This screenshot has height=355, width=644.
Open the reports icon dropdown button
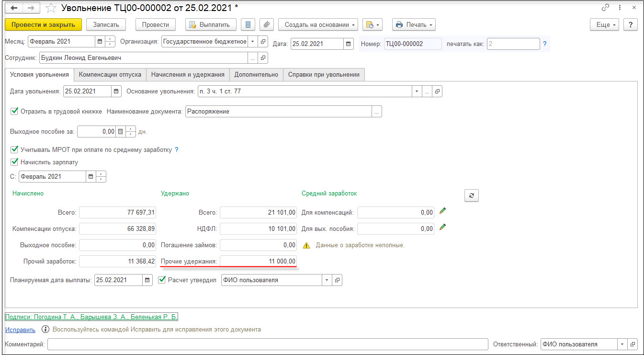tap(373, 24)
